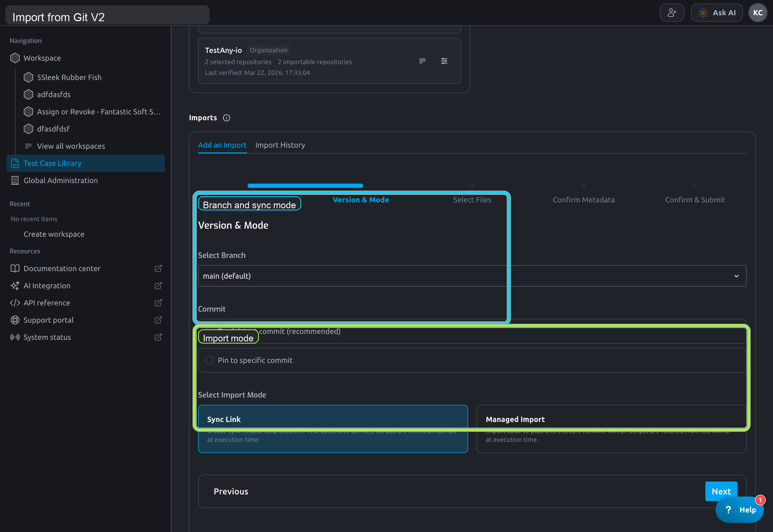Switch to the Add an Import tab
The width and height of the screenshot is (773, 532).
(x=222, y=145)
